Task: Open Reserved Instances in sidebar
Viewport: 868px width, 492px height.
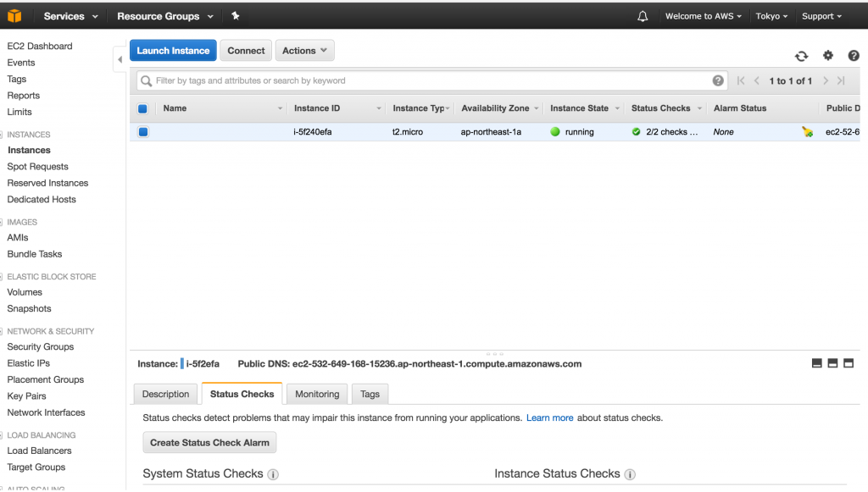Action: pos(47,183)
